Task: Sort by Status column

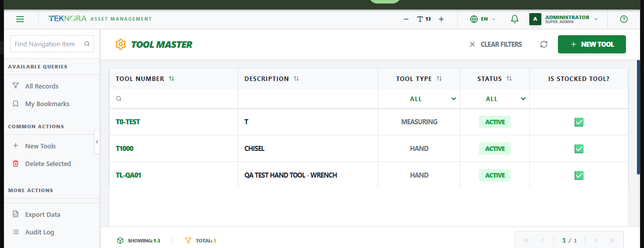Action: coord(509,78)
